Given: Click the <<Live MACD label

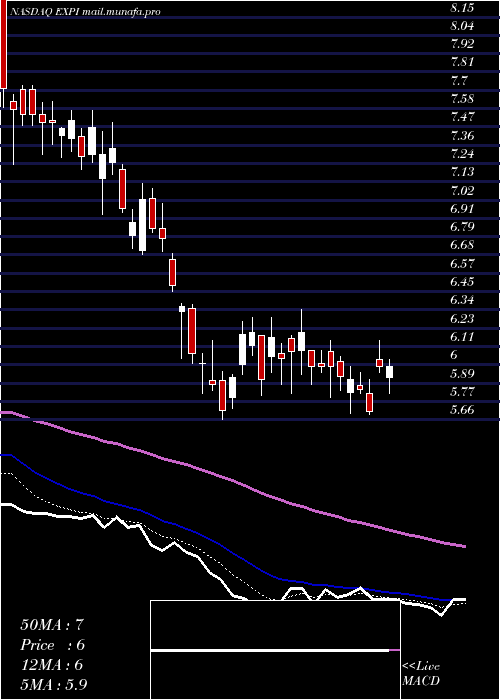Looking at the screenshot, I should (421, 674).
